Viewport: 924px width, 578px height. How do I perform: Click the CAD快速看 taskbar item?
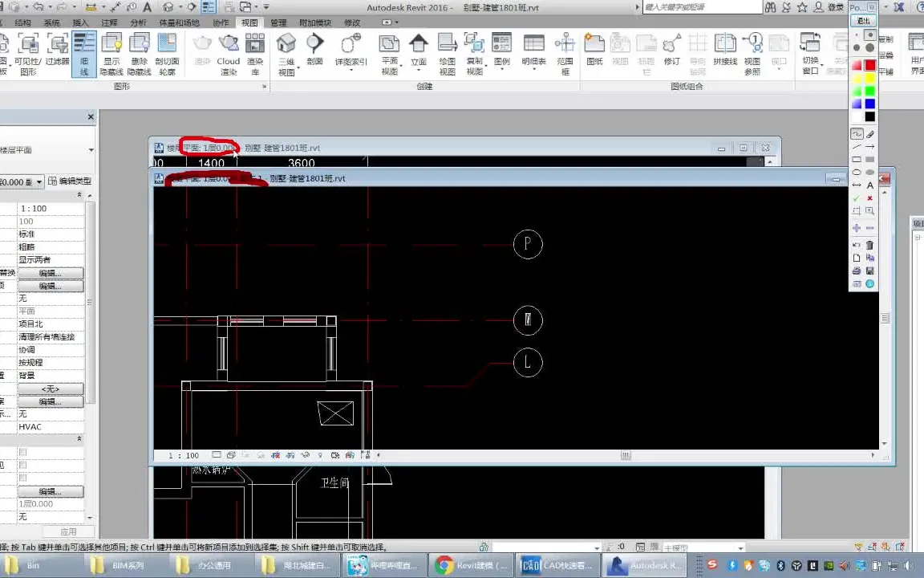pos(558,565)
